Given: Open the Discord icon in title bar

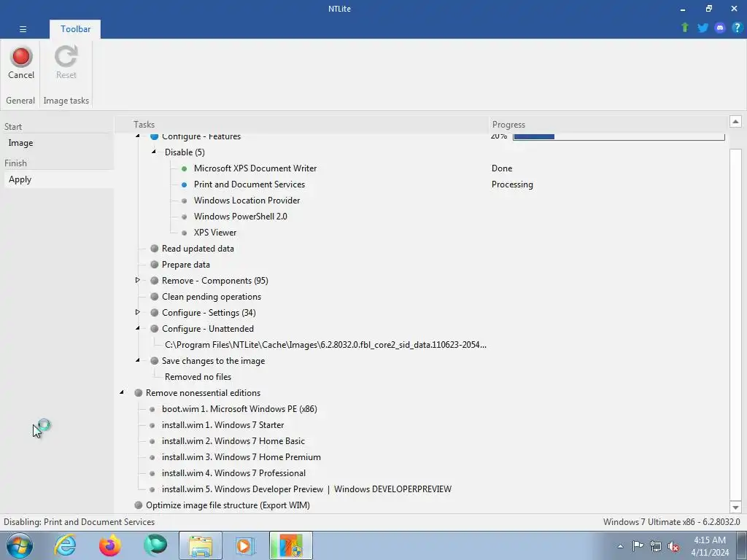Looking at the screenshot, I should coord(720,28).
